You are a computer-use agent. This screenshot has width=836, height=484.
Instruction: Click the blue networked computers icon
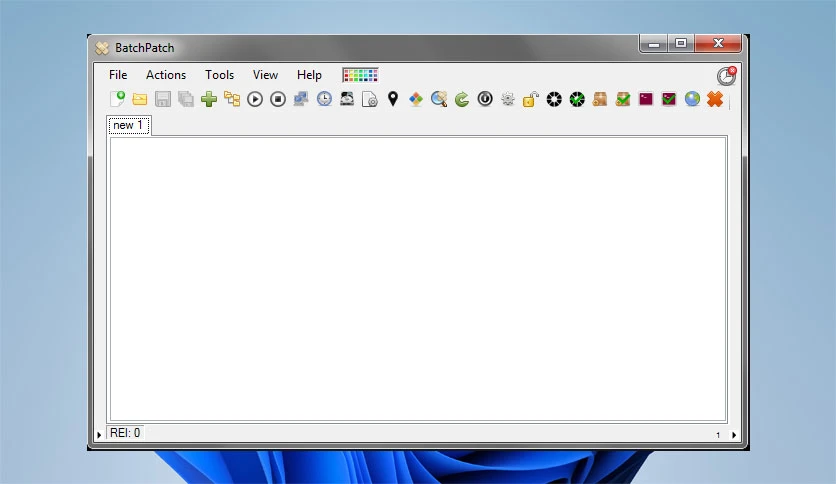tap(301, 99)
